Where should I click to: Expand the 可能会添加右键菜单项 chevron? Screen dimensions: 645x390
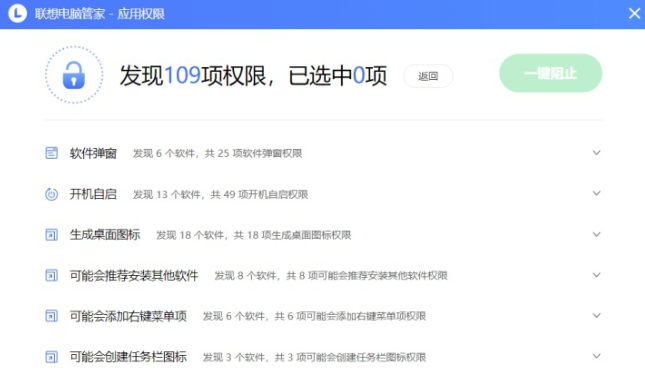click(596, 316)
